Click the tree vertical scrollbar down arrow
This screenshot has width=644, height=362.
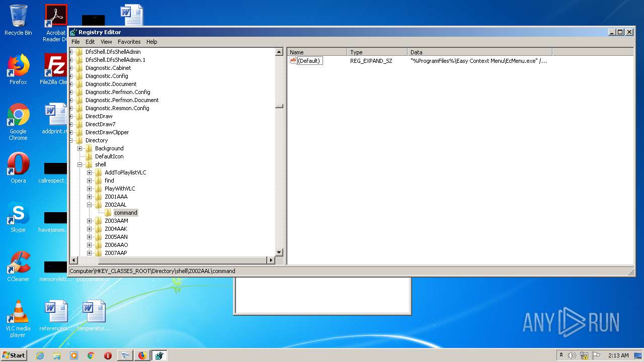point(279,252)
